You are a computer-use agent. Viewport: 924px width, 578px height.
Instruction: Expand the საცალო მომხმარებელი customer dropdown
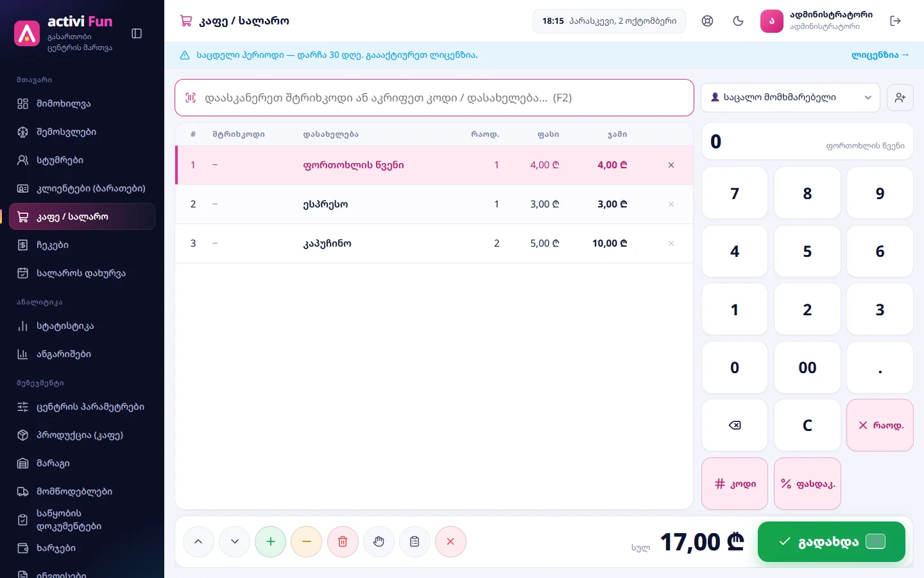(791, 98)
